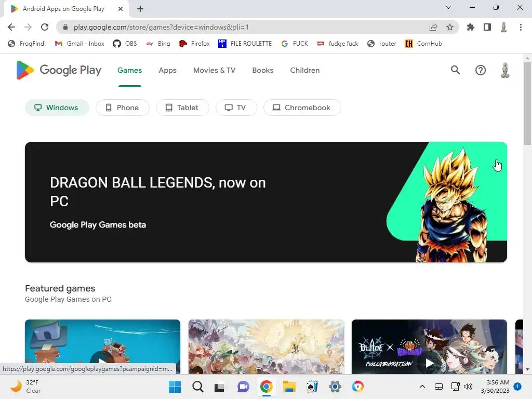Open the colorful creatures featured game thumbnail
Viewport: 532px width, 399px height.
point(267,347)
